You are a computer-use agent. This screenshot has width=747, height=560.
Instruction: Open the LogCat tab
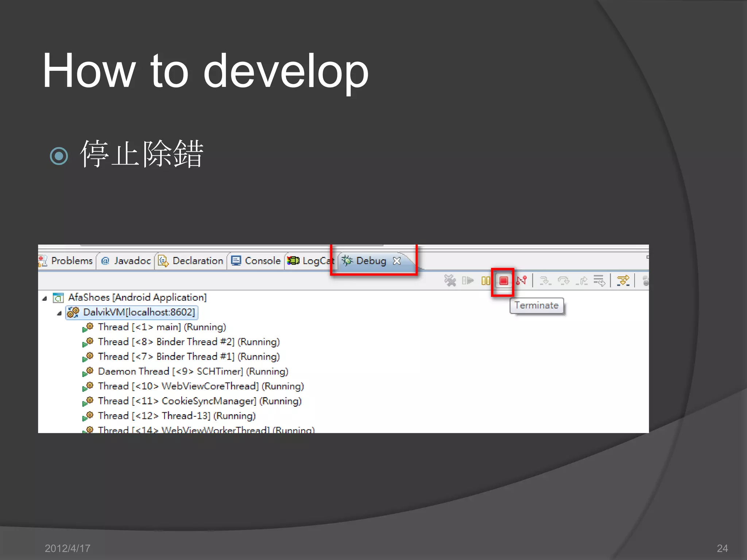(311, 261)
